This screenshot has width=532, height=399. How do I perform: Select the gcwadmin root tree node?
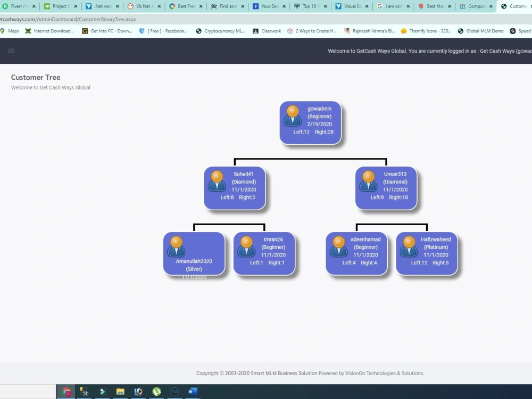[310, 123]
